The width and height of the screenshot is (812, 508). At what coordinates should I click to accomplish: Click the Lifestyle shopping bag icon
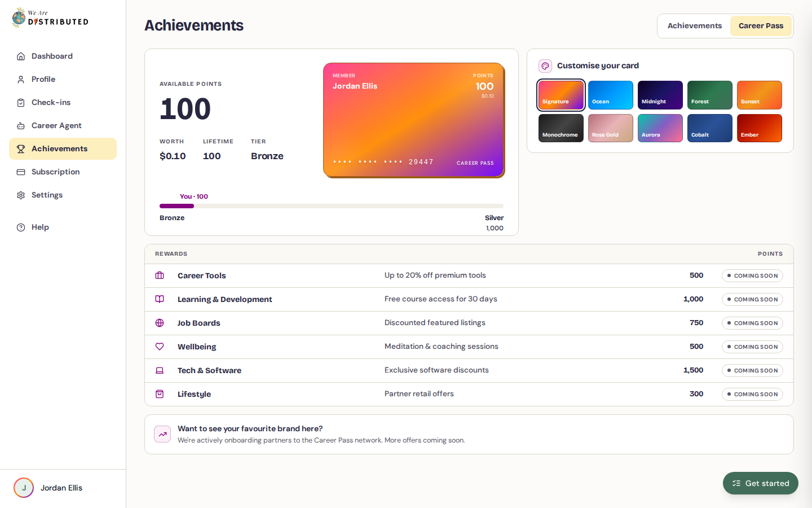160,394
